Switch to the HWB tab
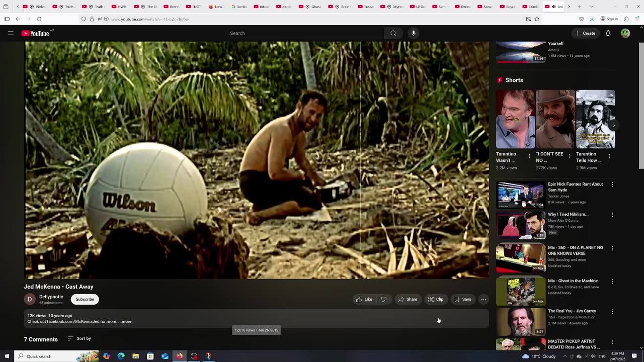The width and height of the screenshot is (644, 362). [119, 7]
